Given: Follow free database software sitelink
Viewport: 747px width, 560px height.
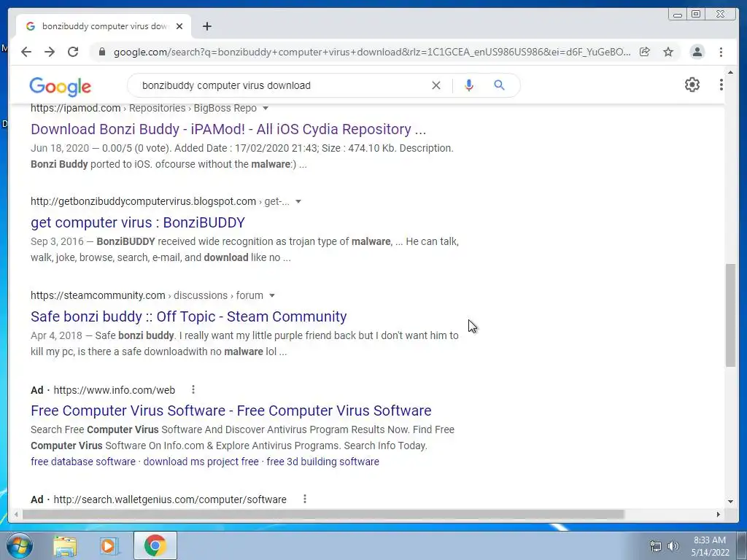Looking at the screenshot, I should (x=83, y=462).
